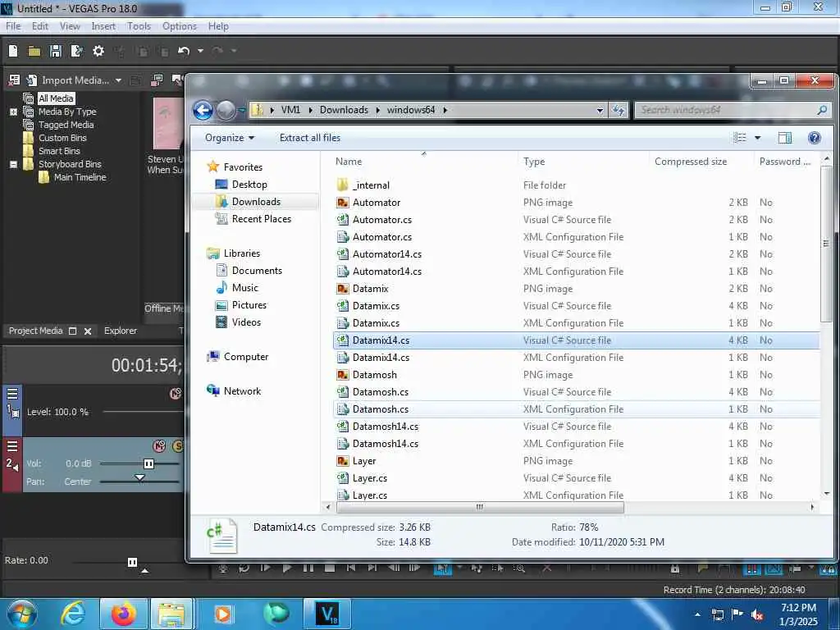Select Documents under Libraries
This screenshot has width=840, height=630.
click(x=257, y=271)
